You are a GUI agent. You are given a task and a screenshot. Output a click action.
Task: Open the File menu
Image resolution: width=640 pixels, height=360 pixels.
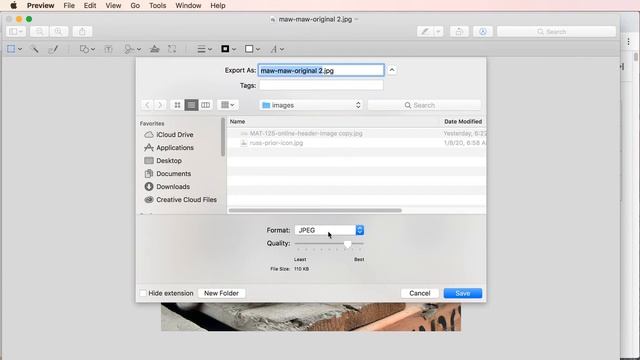(69, 6)
